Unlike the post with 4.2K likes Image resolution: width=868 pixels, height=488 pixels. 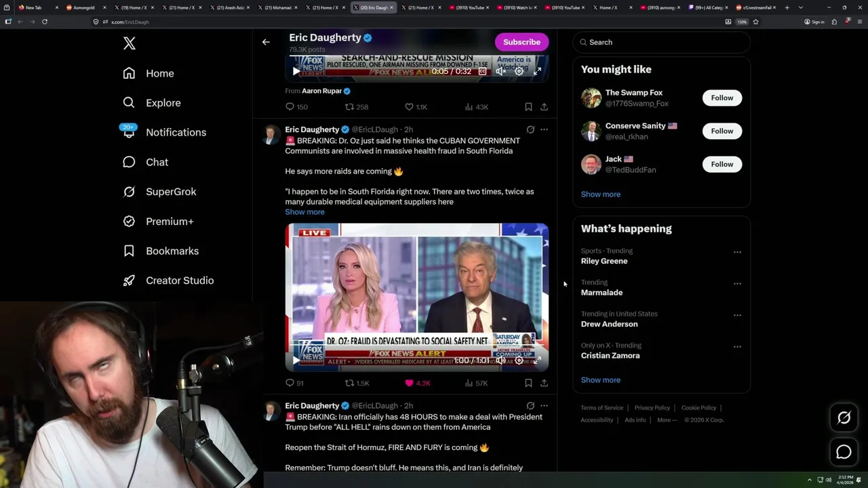point(417,383)
